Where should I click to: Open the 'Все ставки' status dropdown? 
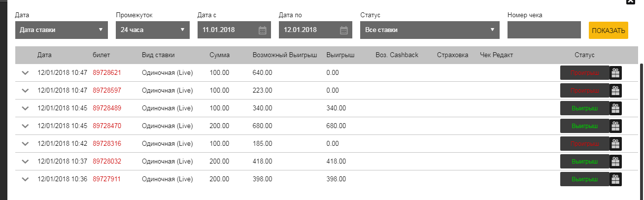click(x=430, y=30)
